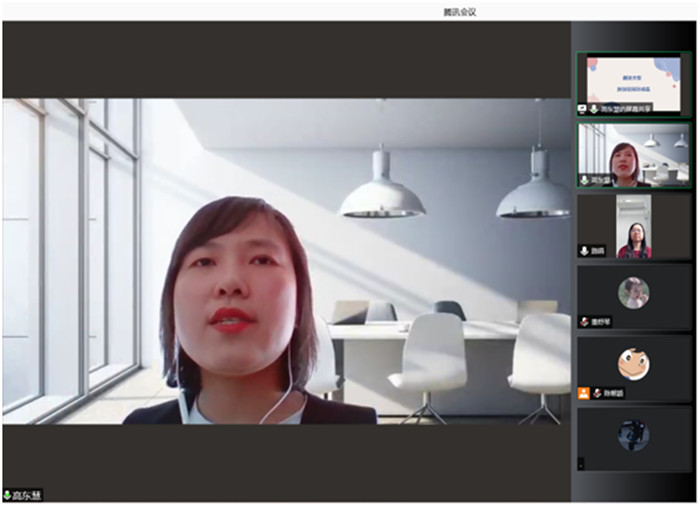This screenshot has height=506, width=700.
Task: Click the 高东慧 name label in main video
Action: 28,495
